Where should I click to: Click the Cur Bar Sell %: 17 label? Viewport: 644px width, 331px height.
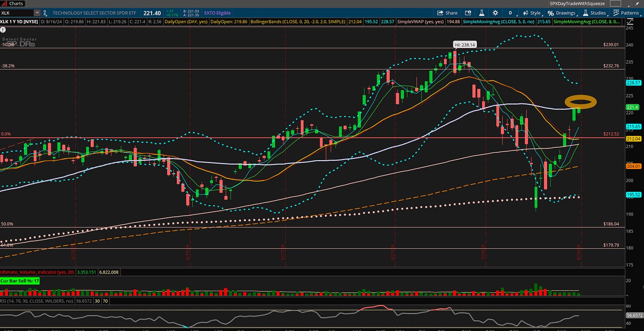(x=19, y=281)
